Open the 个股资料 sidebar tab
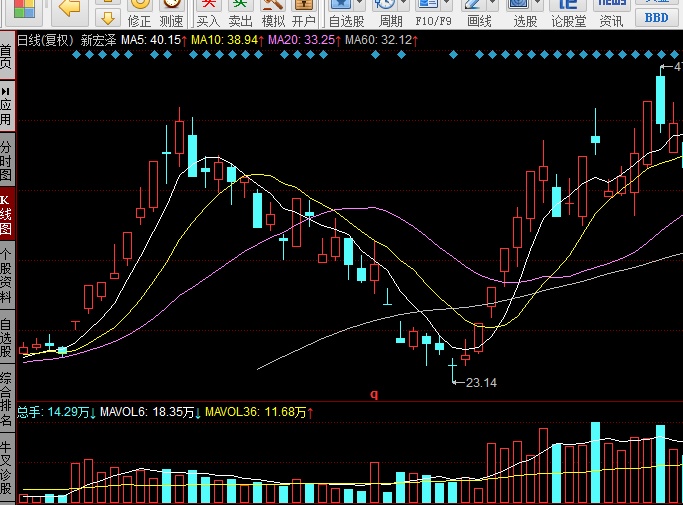The image size is (683, 505). coord(7,275)
